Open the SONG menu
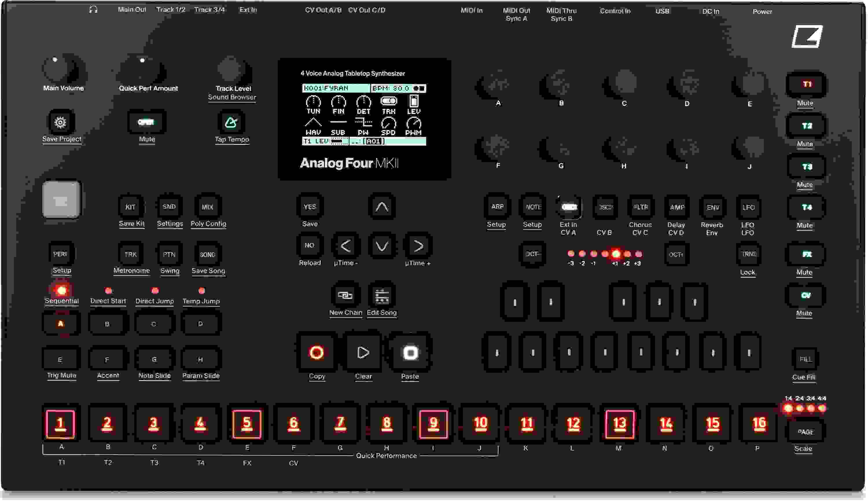Screen dimensions: 868x503 [x=208, y=254]
